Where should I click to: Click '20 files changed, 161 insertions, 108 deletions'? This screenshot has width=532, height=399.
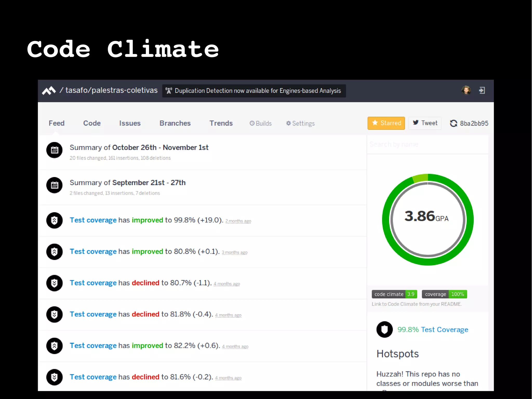point(120,158)
